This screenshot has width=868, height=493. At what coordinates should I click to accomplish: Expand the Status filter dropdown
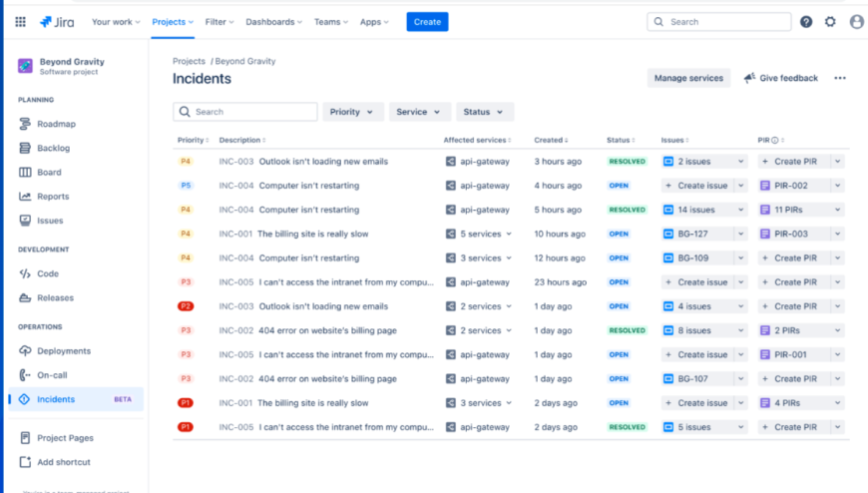tap(484, 112)
